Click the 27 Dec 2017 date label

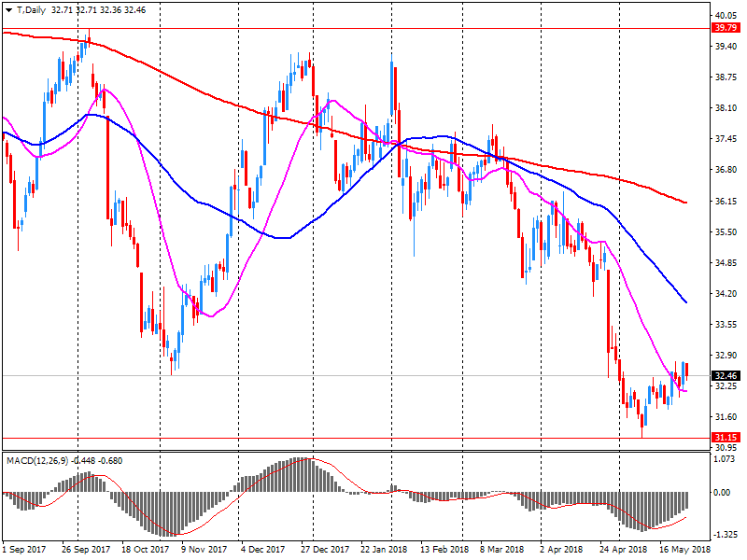click(x=325, y=550)
